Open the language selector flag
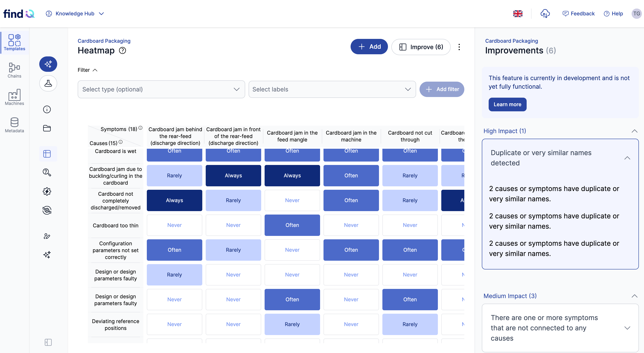This screenshot has height=353, width=644. click(x=518, y=13)
